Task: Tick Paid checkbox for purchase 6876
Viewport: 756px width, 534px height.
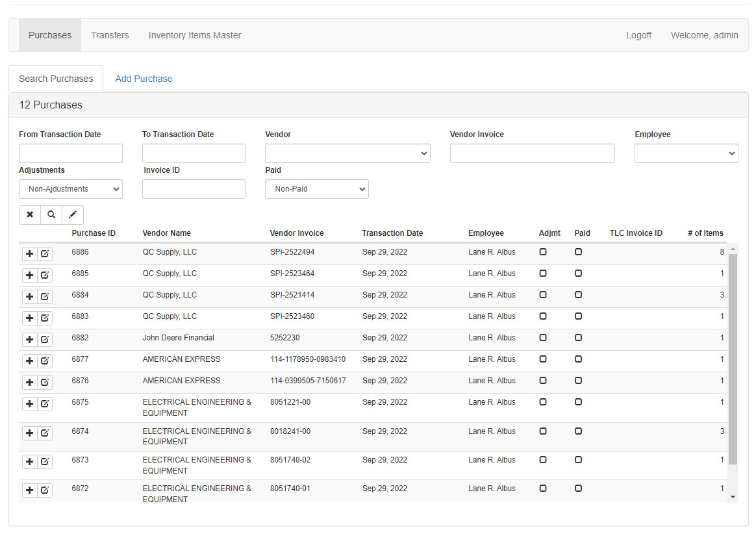Action: (578, 381)
